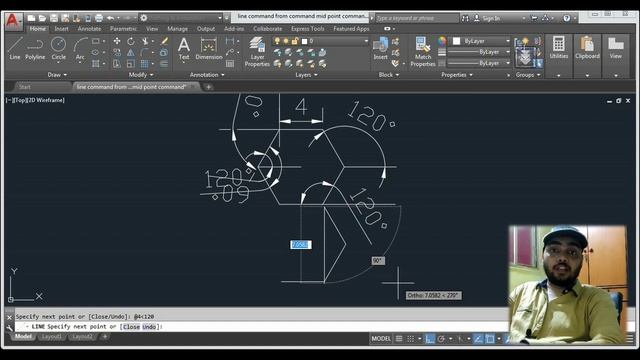Open Layer Properties manager
This screenshot has height=360, width=640.
point(257,51)
